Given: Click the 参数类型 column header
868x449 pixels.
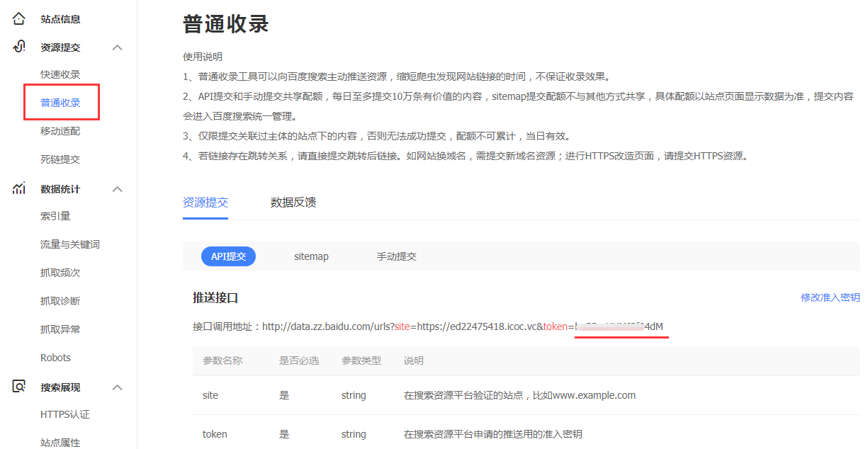Looking at the screenshot, I should 361,360.
